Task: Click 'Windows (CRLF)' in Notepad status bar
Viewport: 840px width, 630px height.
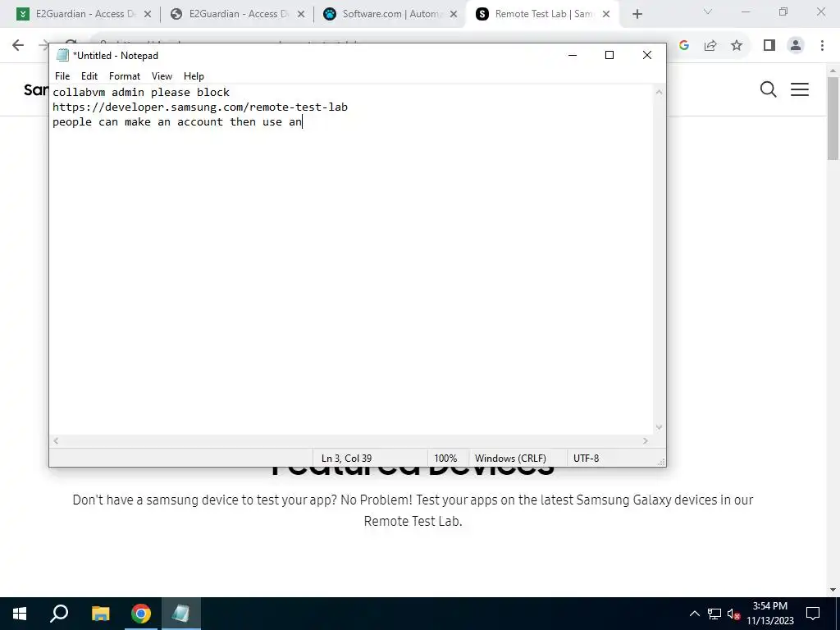Action: [510, 459]
